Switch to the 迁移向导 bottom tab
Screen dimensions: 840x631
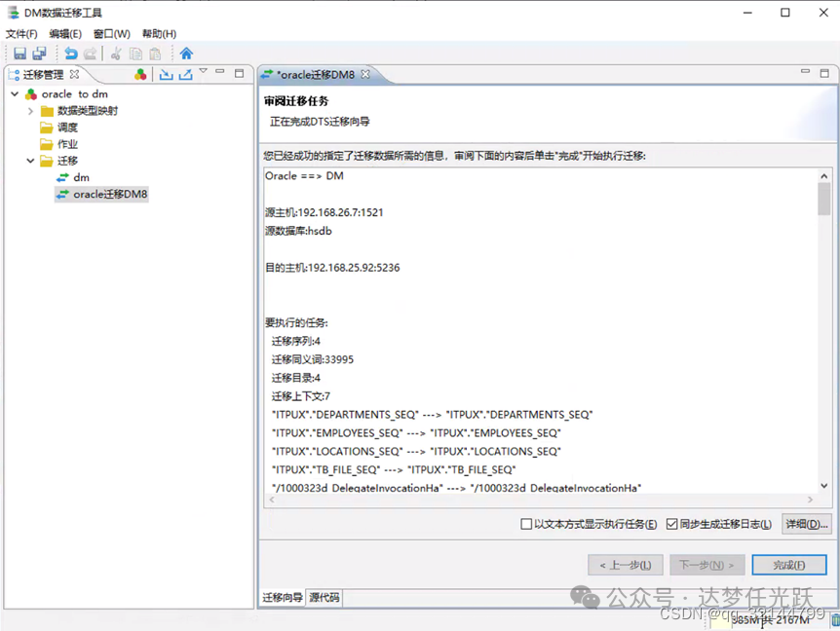[x=283, y=597]
